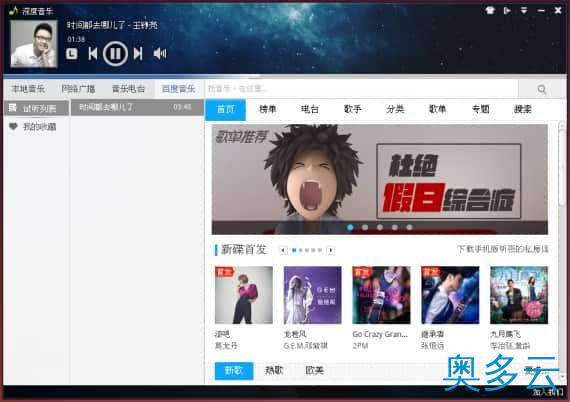Open the 分类 categories tab
The image size is (570, 402).
point(395,109)
